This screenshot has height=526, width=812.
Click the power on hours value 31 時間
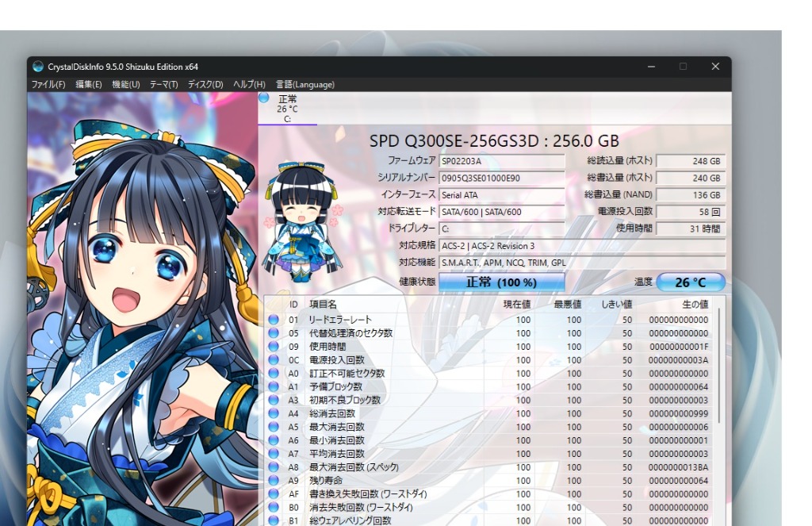(x=691, y=228)
